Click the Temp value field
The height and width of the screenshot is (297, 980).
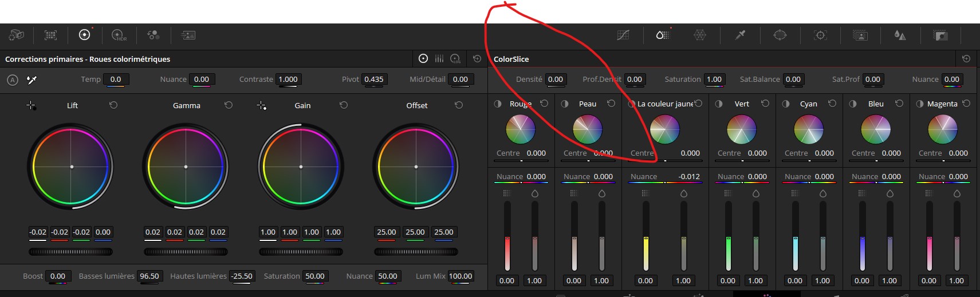pos(116,80)
